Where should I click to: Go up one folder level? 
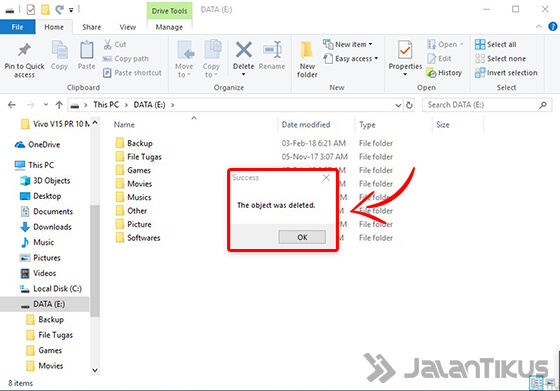59,105
